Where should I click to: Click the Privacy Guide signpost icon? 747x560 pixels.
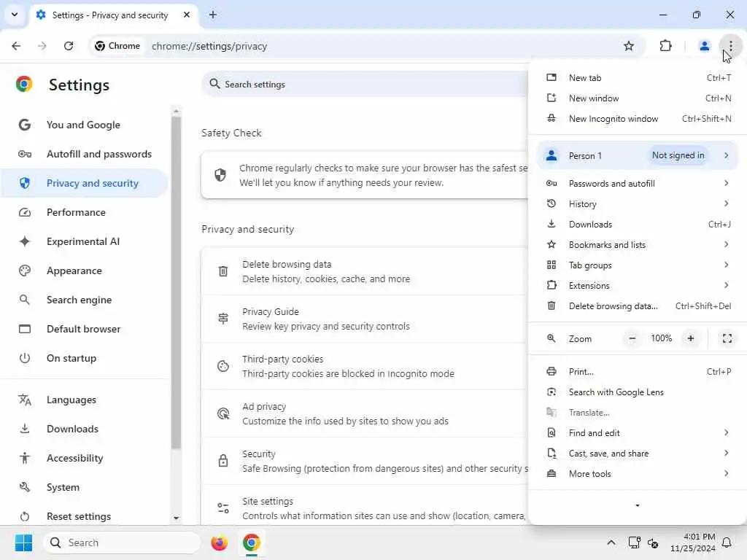pyautogui.click(x=223, y=319)
